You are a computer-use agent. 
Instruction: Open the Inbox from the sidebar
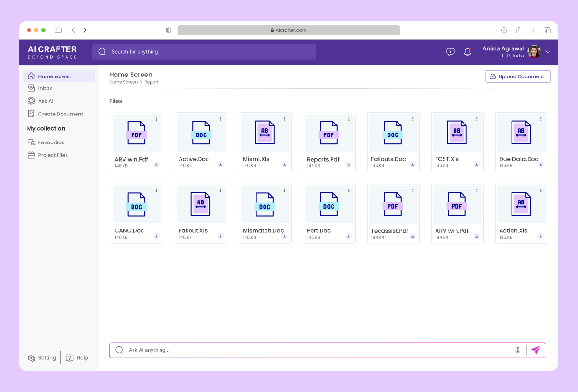(46, 88)
